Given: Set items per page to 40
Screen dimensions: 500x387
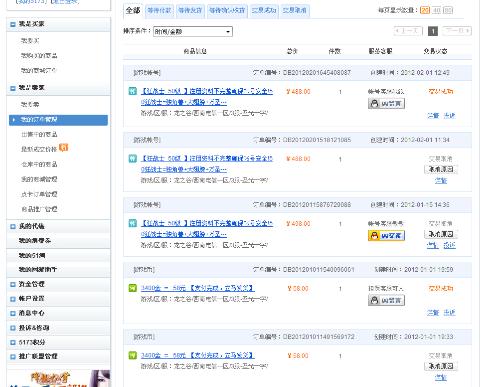Looking at the screenshot, I should point(436,10).
